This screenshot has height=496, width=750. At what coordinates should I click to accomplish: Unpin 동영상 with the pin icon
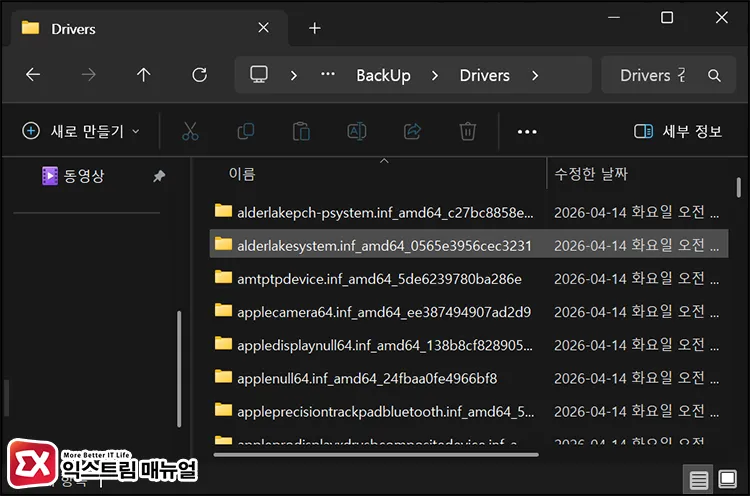pos(159,176)
